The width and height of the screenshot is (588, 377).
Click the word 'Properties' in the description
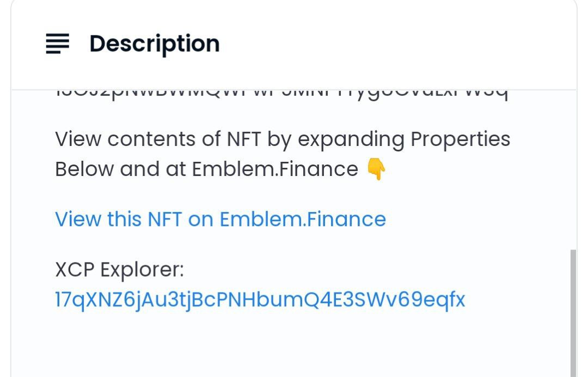click(x=461, y=139)
